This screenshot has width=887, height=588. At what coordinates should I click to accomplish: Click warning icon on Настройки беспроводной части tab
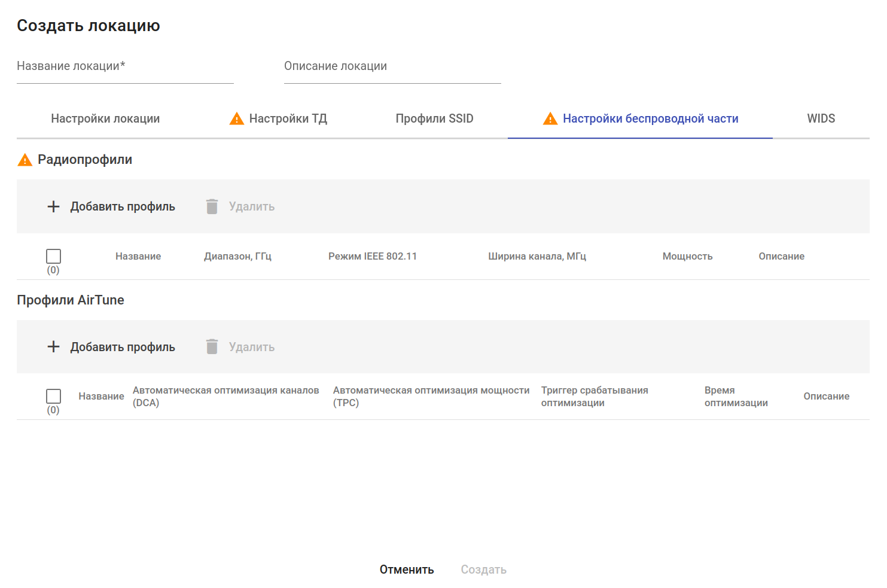(550, 118)
